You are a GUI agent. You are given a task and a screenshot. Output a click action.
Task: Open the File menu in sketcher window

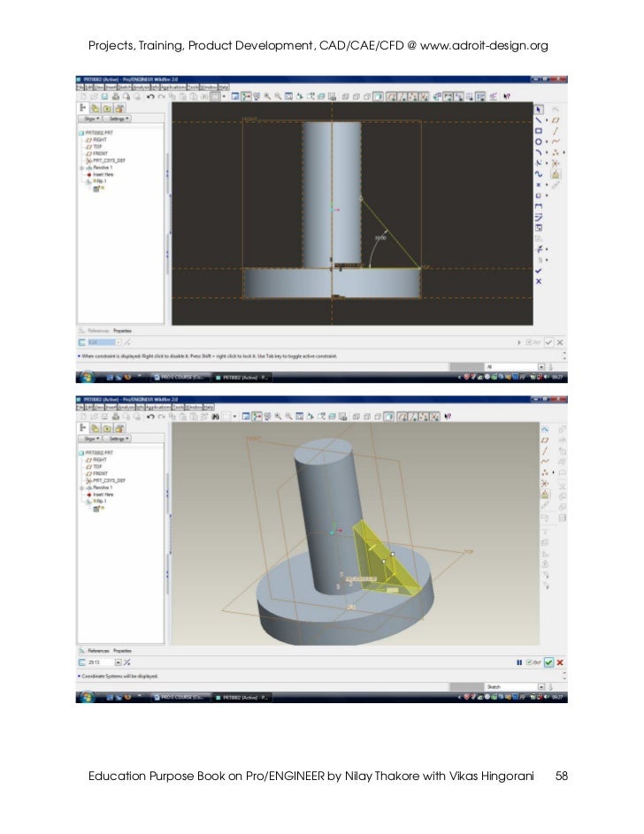[80, 87]
